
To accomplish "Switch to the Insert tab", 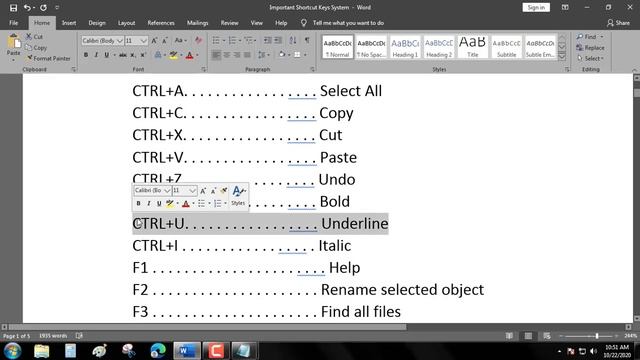I will [69, 23].
